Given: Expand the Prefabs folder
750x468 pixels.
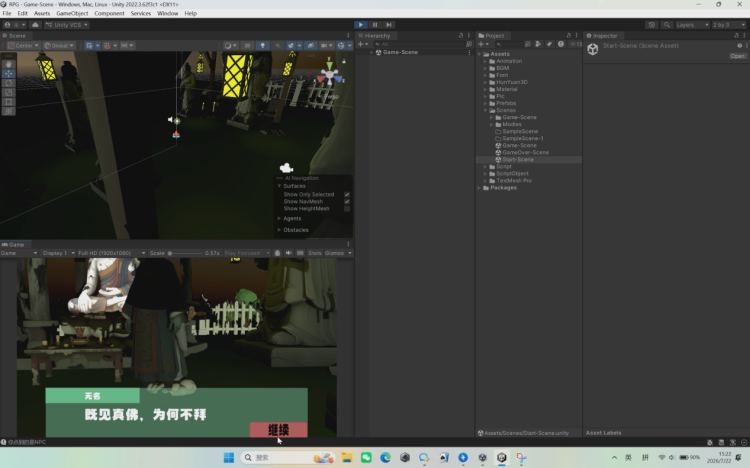Looking at the screenshot, I should click(x=485, y=103).
